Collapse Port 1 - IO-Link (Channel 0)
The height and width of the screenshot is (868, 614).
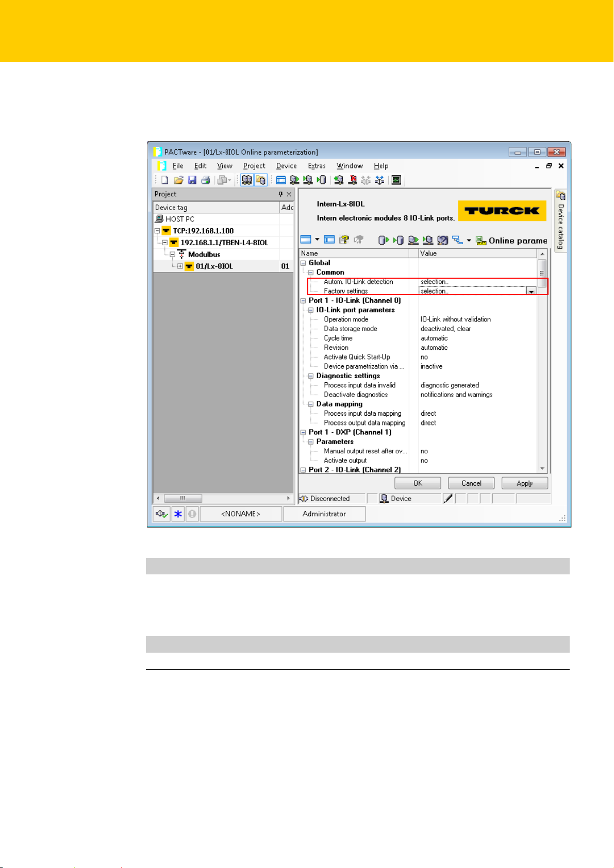tap(303, 301)
